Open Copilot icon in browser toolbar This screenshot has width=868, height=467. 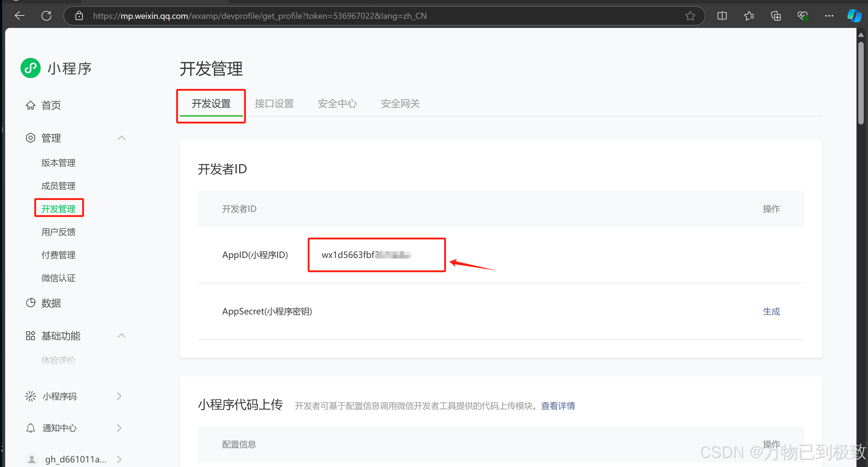pyautogui.click(x=854, y=16)
